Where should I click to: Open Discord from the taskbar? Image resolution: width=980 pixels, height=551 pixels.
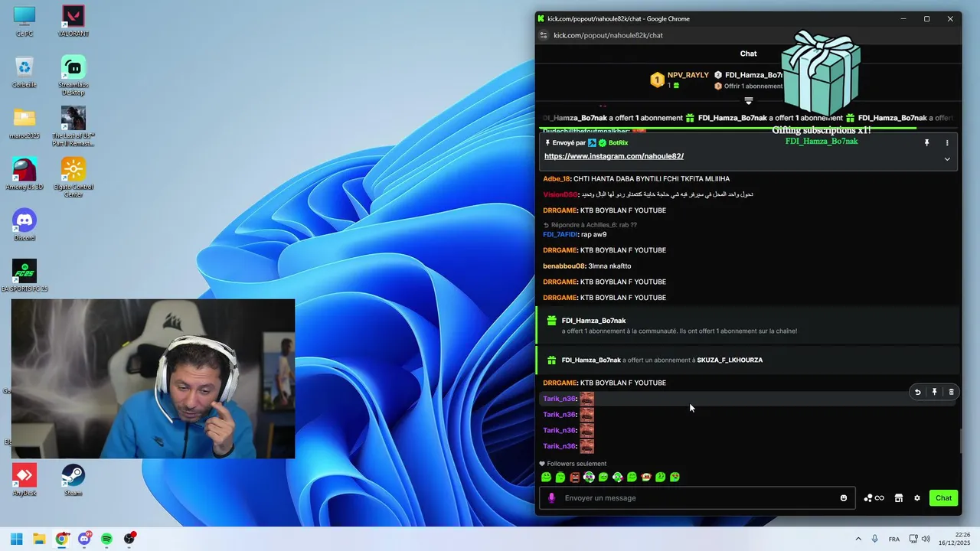84,539
